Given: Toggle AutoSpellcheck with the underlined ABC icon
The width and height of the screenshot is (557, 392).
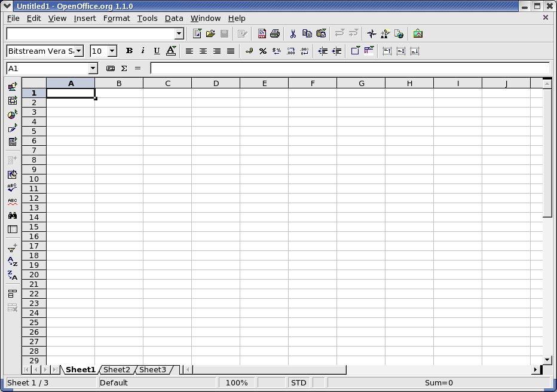Looking at the screenshot, I should (x=13, y=202).
